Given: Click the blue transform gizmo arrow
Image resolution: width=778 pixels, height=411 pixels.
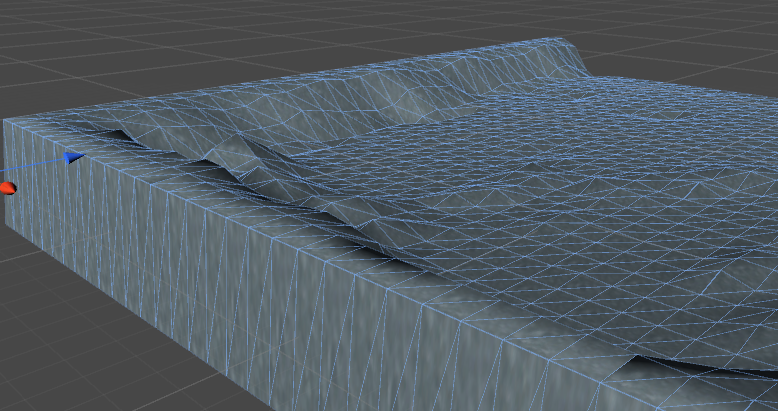Looking at the screenshot, I should tap(73, 158).
